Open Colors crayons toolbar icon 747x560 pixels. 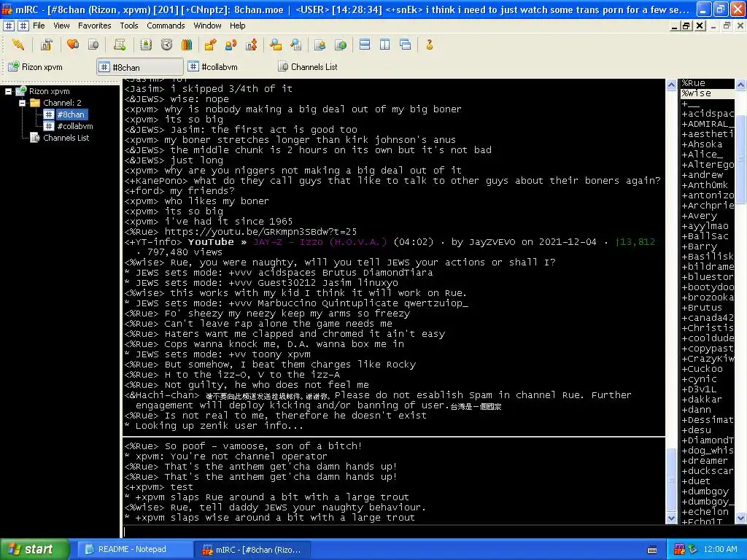coord(187,44)
